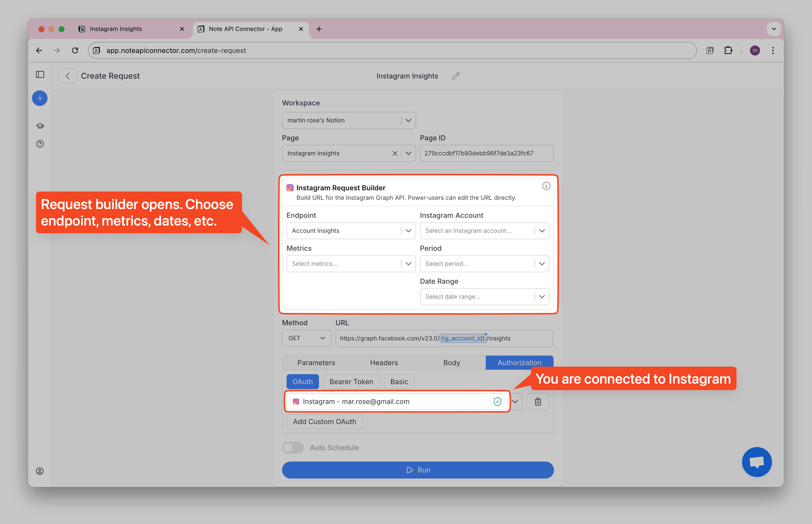Open the chat support bubble

click(757, 462)
